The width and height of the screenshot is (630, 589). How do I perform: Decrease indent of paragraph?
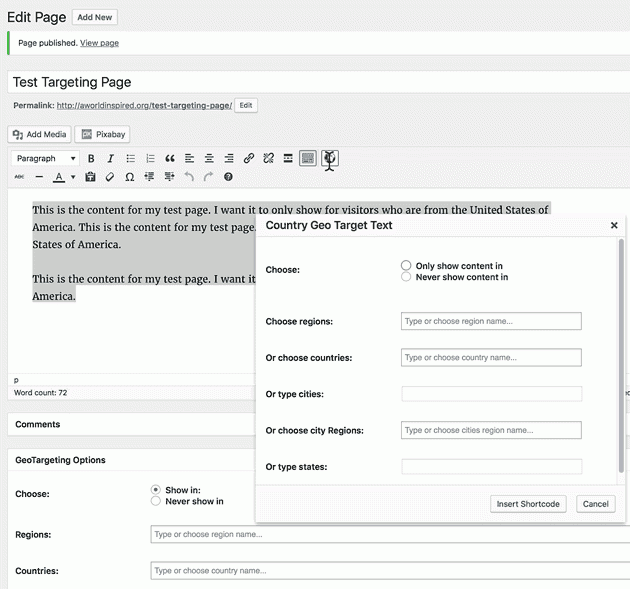pos(149,177)
